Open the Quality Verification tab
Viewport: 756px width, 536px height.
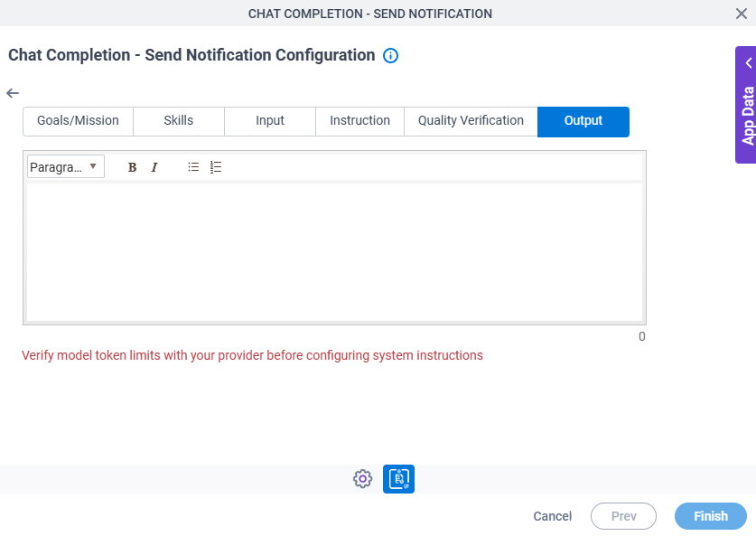[x=471, y=120]
